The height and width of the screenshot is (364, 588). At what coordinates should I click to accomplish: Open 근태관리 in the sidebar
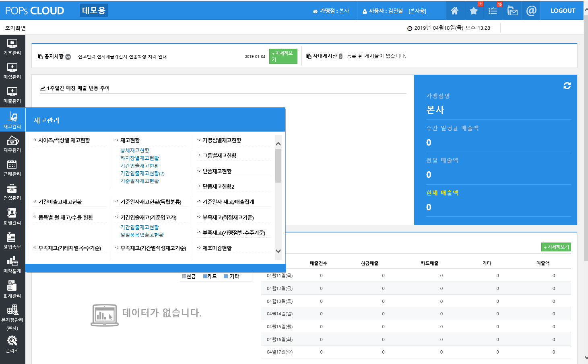12,168
